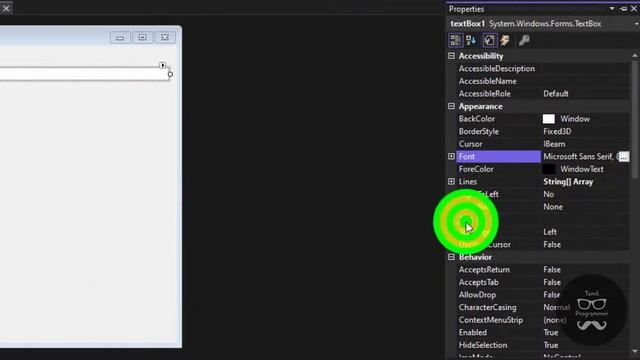
Task: Select the AcceptsTab property
Action: pos(478,282)
